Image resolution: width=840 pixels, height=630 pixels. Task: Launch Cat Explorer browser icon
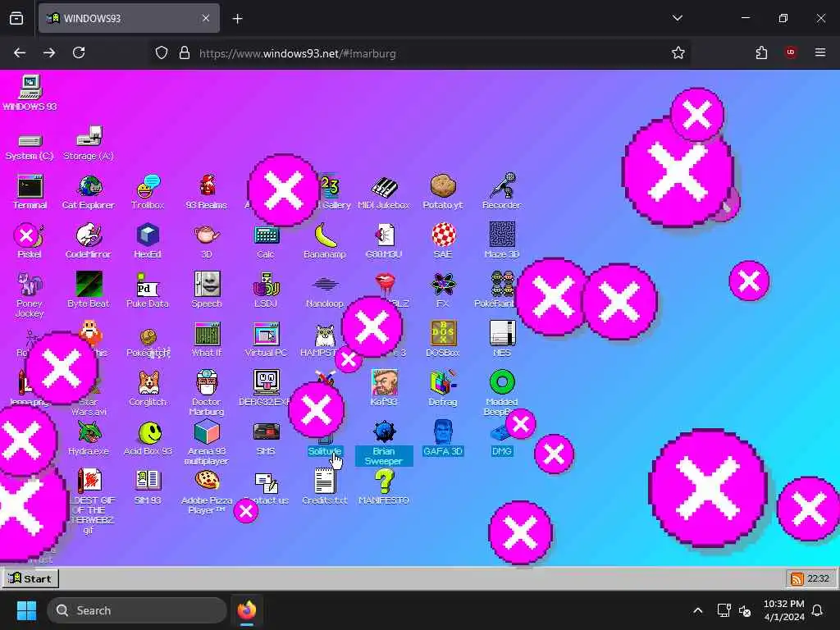click(x=89, y=187)
